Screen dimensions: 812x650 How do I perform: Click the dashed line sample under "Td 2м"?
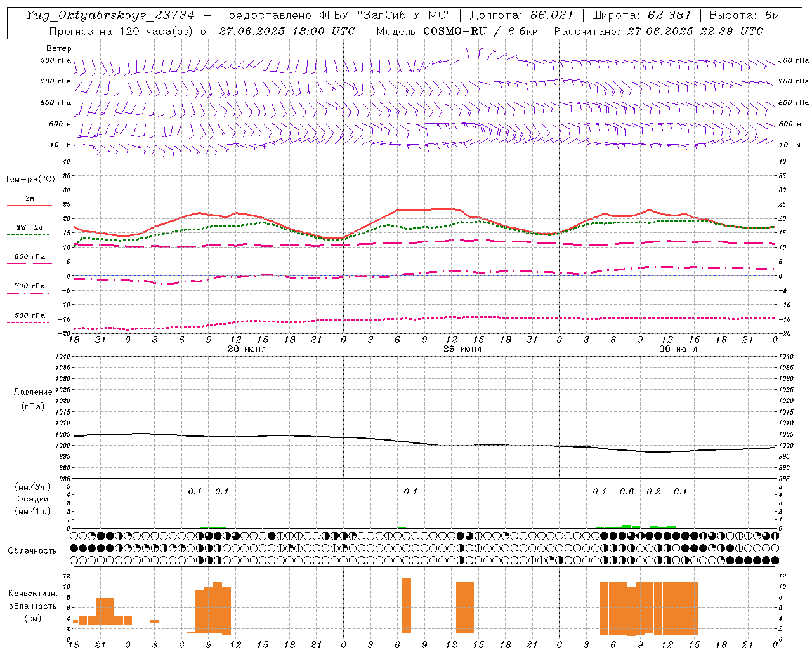point(29,234)
